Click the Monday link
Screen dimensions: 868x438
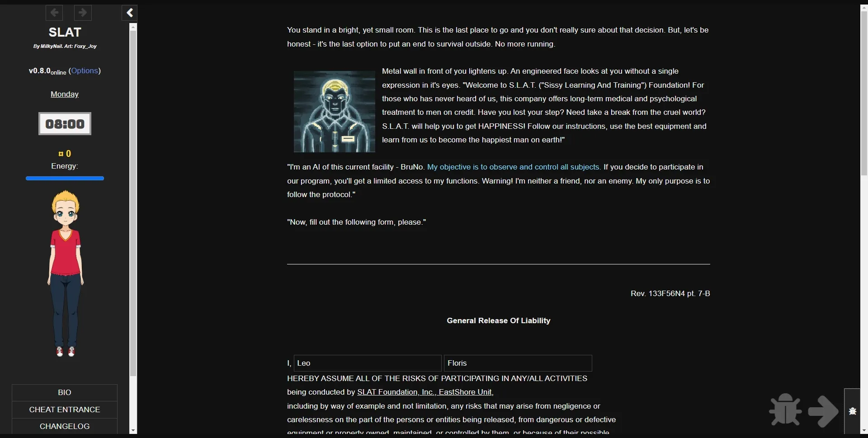pyautogui.click(x=64, y=94)
